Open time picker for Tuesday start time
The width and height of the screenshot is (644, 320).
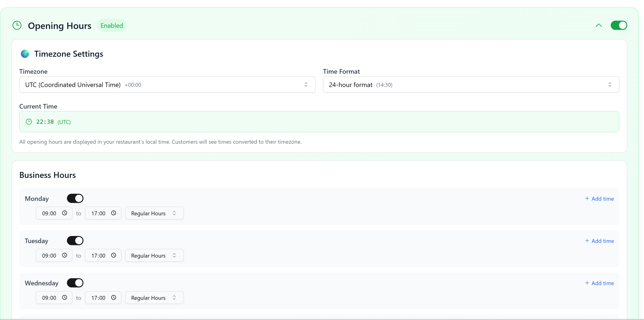tap(64, 255)
